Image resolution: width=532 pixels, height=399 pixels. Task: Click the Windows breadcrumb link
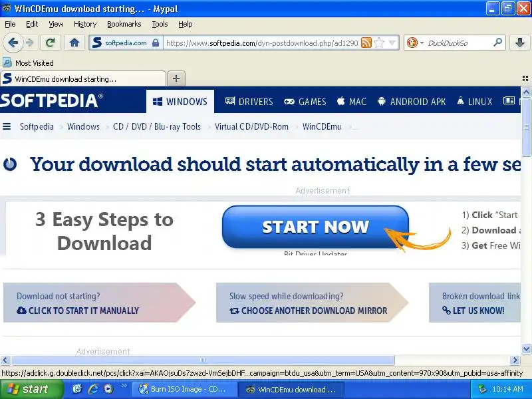83,126
